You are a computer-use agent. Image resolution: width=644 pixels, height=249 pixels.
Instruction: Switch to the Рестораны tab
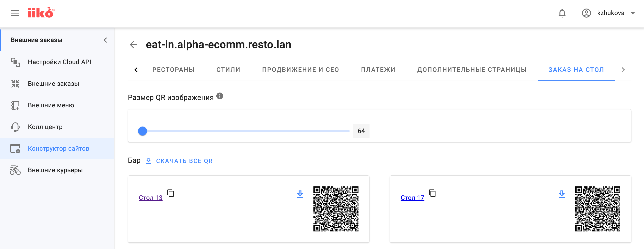click(174, 70)
